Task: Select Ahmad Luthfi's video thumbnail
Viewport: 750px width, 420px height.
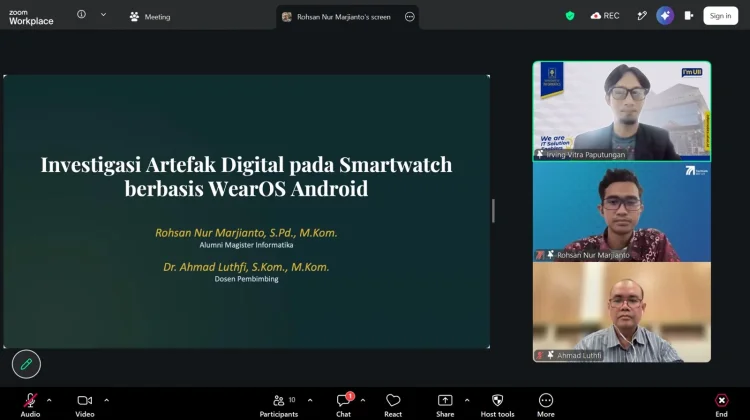Action: tap(622, 312)
